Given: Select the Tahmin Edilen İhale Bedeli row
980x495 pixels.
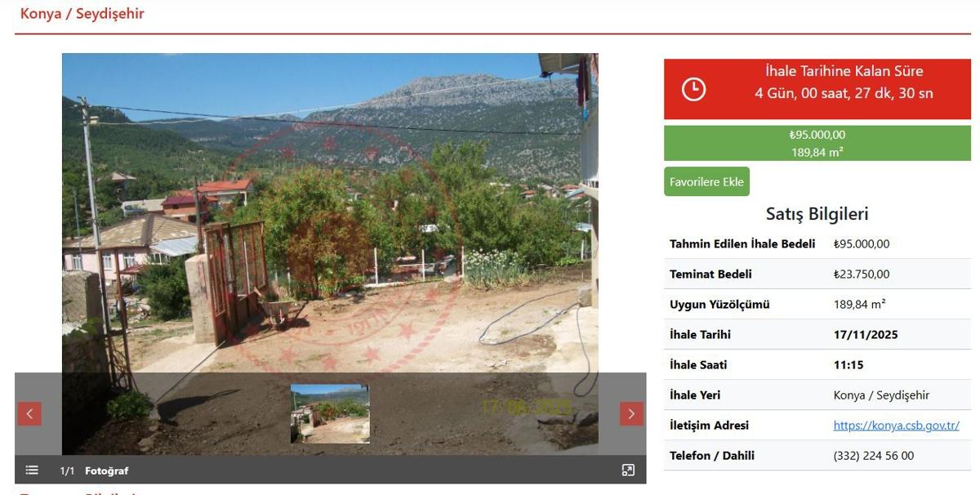Looking at the screenshot, I should (817, 244).
